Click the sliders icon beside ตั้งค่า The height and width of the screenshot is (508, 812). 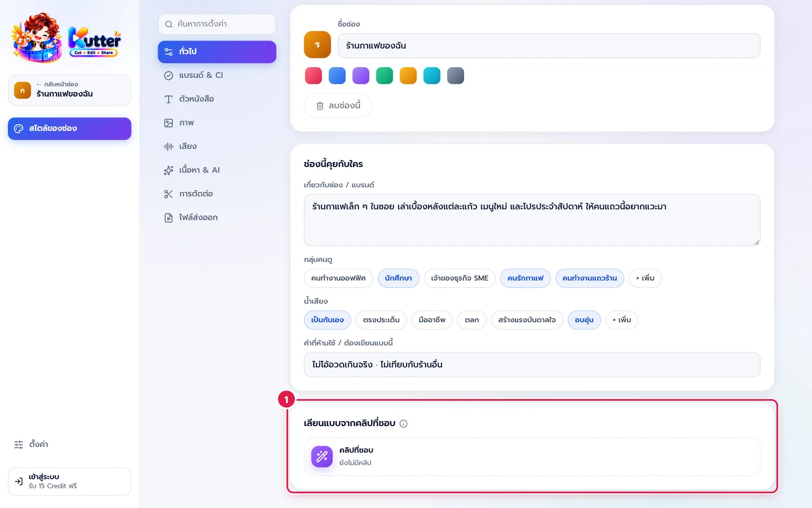19,444
